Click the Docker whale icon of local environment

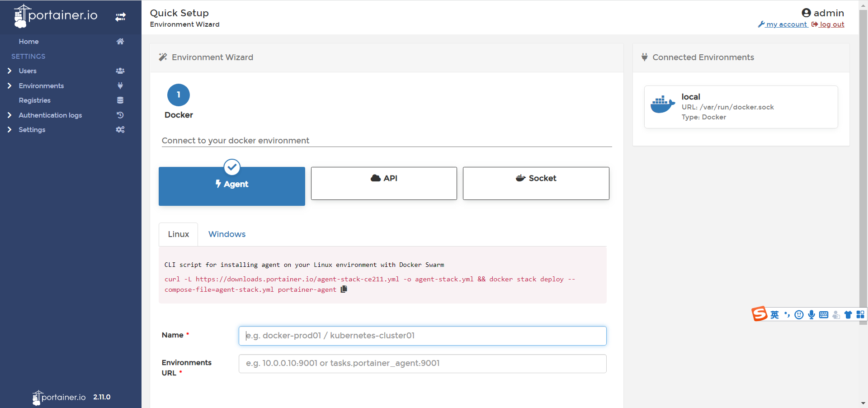[663, 104]
